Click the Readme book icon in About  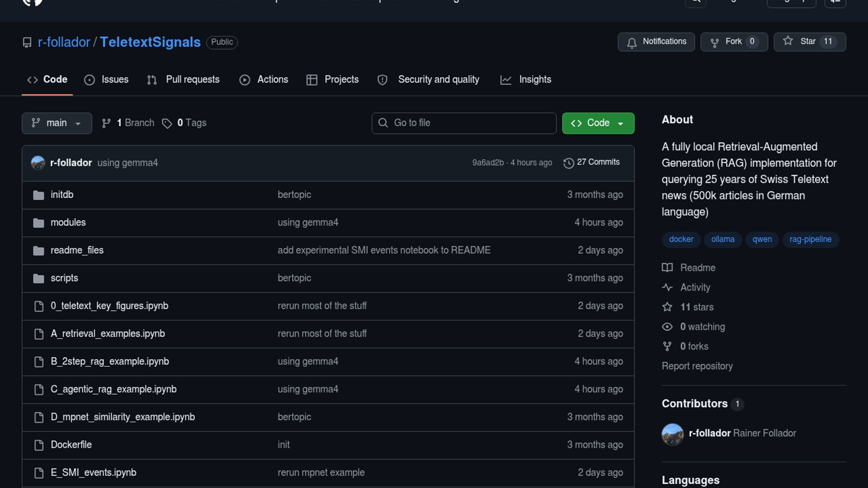[667, 267]
